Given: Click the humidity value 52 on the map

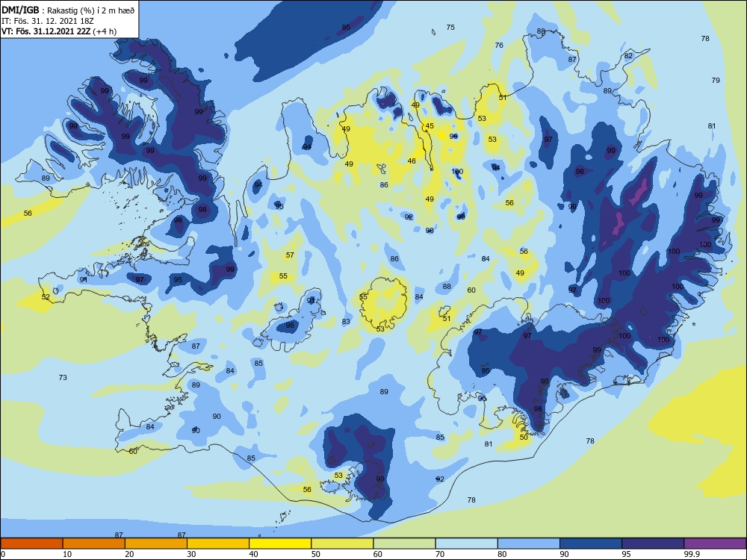Looking at the screenshot, I should [46, 296].
